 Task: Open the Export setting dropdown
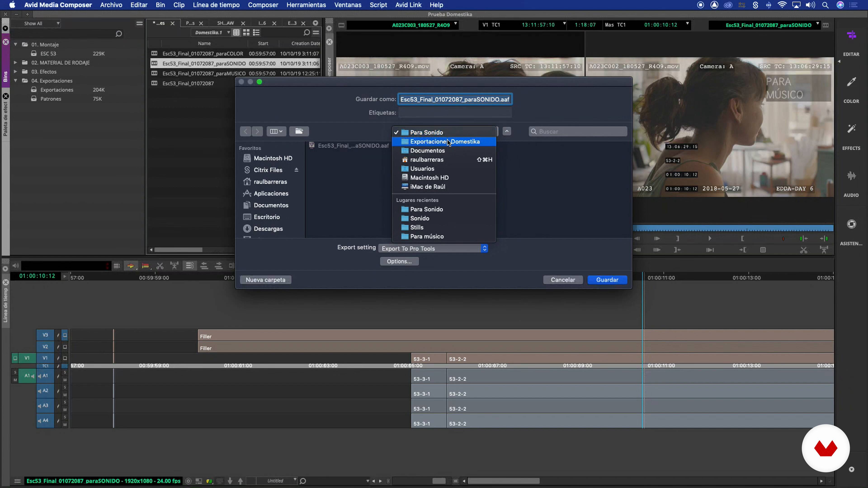[433, 249]
